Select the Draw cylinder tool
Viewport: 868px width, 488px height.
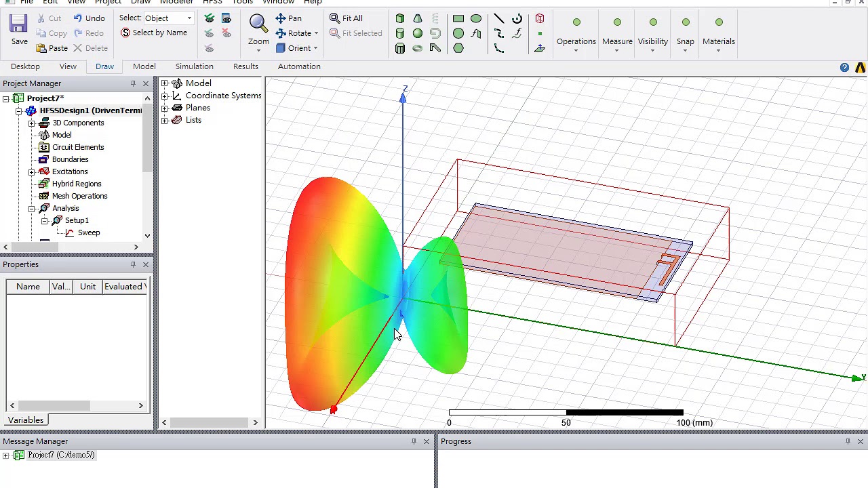[x=400, y=33]
